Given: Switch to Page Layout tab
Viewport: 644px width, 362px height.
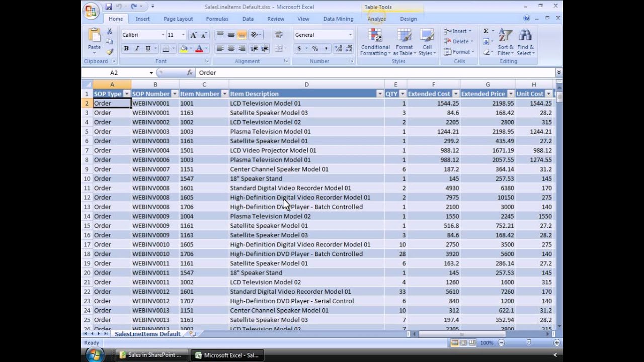Looking at the screenshot, I should pos(178,19).
